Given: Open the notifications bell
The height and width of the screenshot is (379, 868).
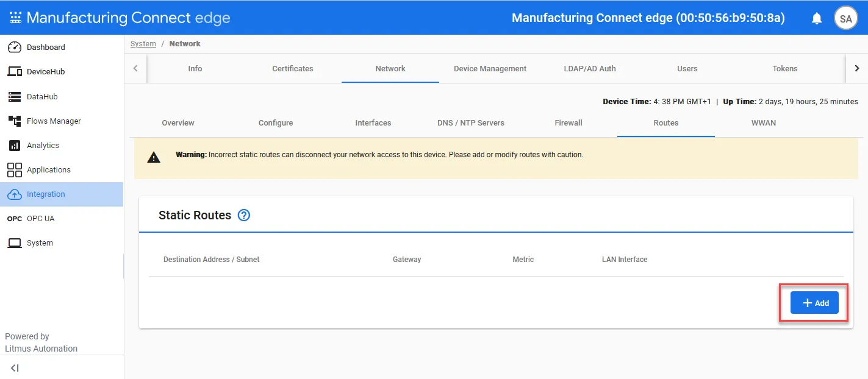Looking at the screenshot, I should (817, 18).
